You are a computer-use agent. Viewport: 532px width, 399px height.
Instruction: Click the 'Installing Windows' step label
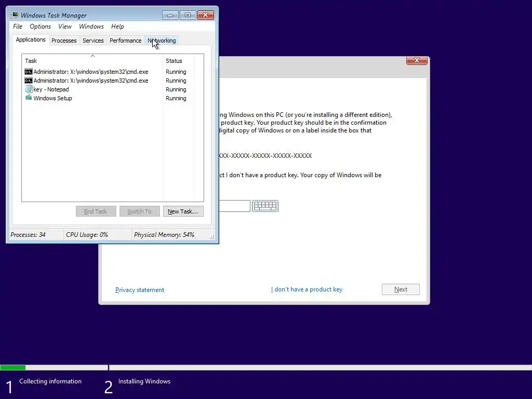[144, 381]
